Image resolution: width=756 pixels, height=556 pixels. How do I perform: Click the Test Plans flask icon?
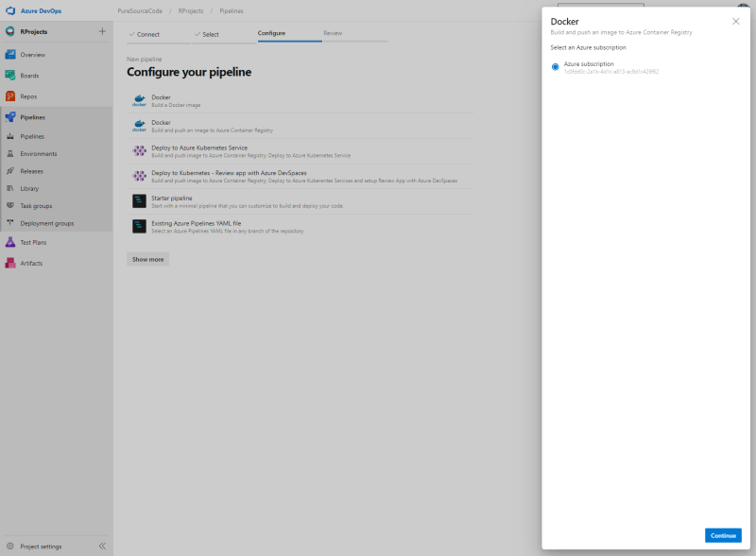pyautogui.click(x=10, y=242)
